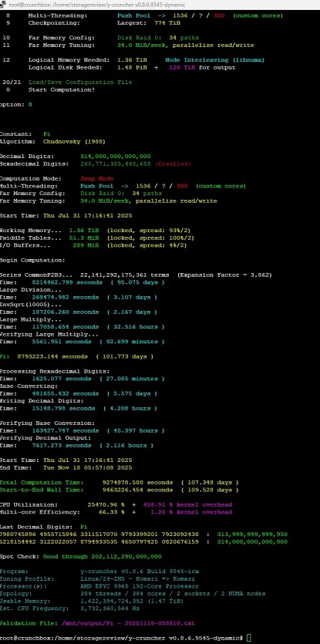The height and width of the screenshot is (644, 320).
Task: Select the '289 MiB' I/O buffers value
Action: 87,245
